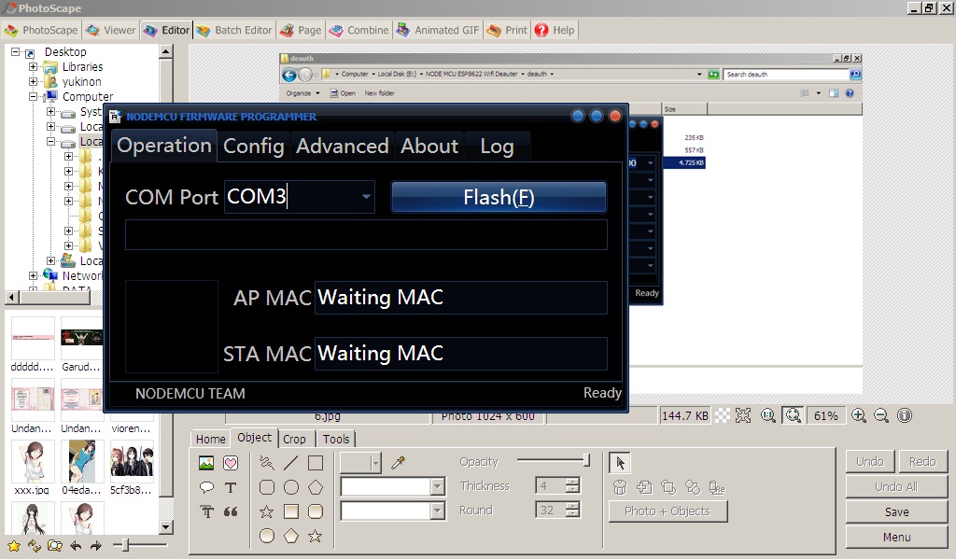Duplicate the selected object with the plus-page icon

644,487
